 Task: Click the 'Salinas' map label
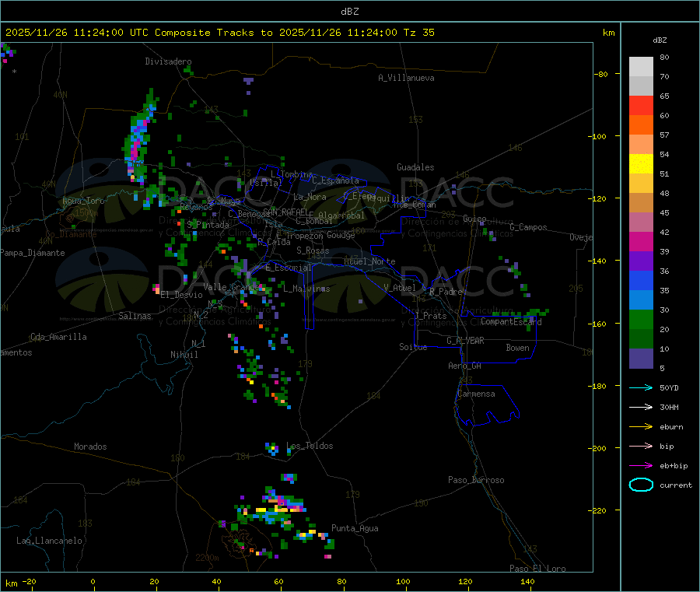click(x=135, y=316)
